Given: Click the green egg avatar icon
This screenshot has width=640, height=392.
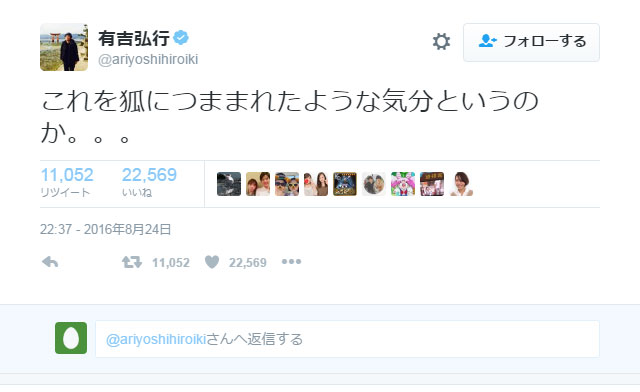Looking at the screenshot, I should (71, 338).
